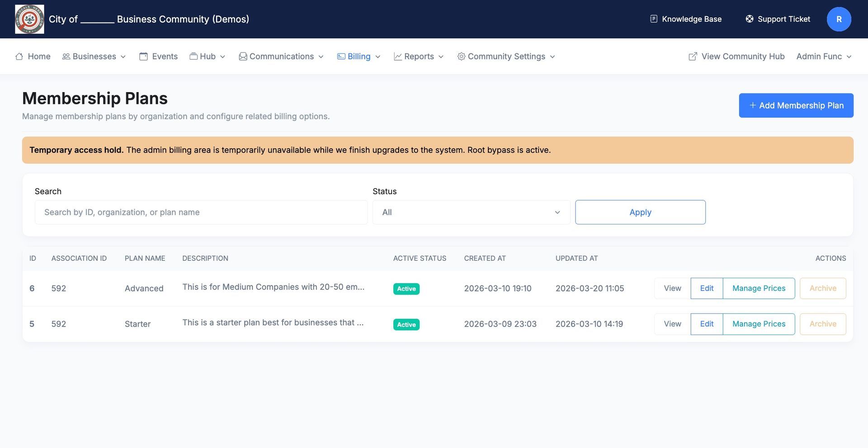The height and width of the screenshot is (448, 868).
Task: Open the Reports menu
Action: click(419, 56)
